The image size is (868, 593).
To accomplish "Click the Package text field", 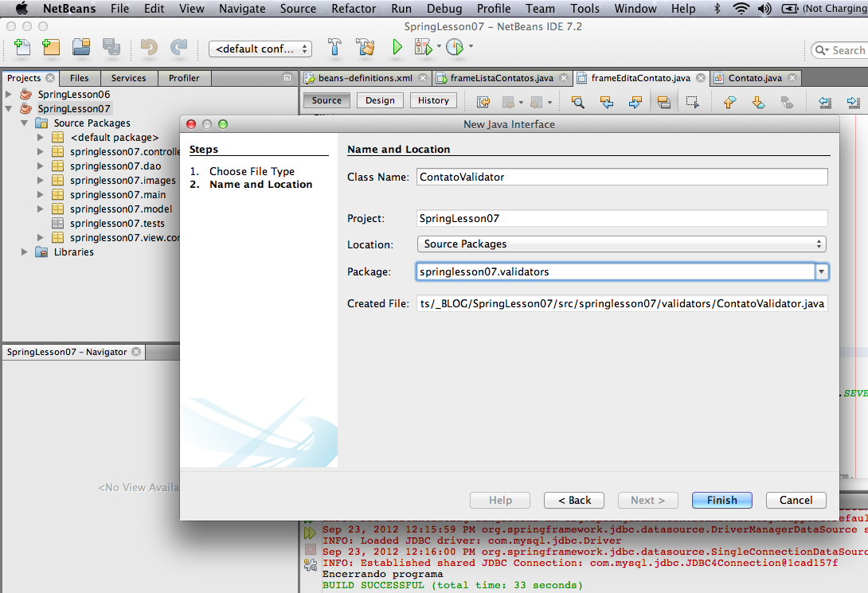I will (615, 271).
